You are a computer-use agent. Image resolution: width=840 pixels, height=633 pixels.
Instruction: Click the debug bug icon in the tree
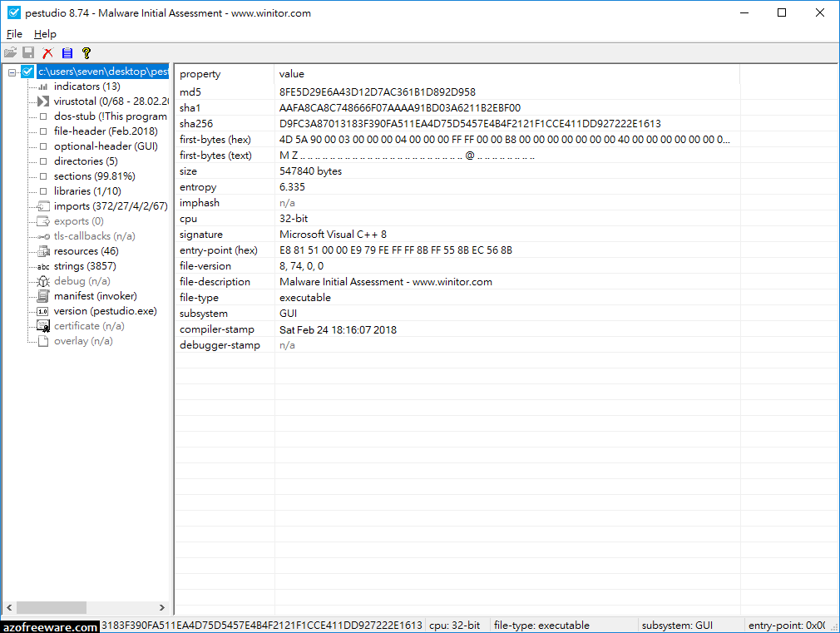point(42,280)
